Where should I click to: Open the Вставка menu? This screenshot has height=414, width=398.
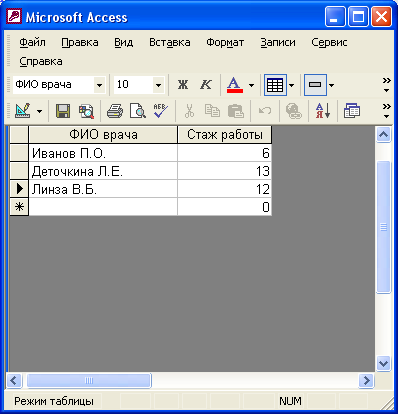pyautogui.click(x=170, y=42)
